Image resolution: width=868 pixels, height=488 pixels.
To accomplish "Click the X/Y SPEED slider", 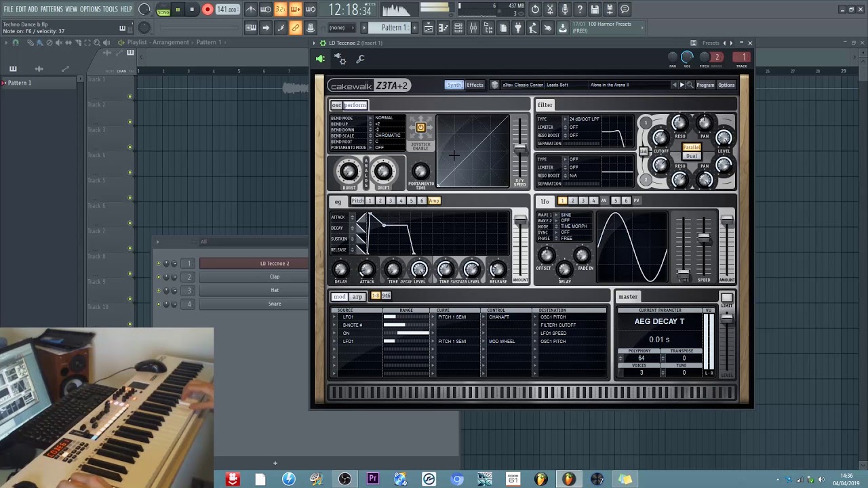I will [520, 147].
